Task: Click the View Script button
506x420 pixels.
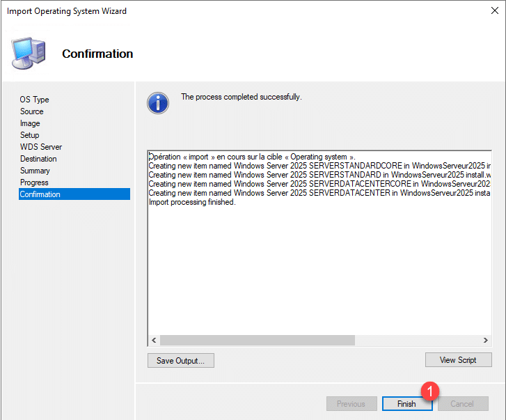Action: (458, 360)
